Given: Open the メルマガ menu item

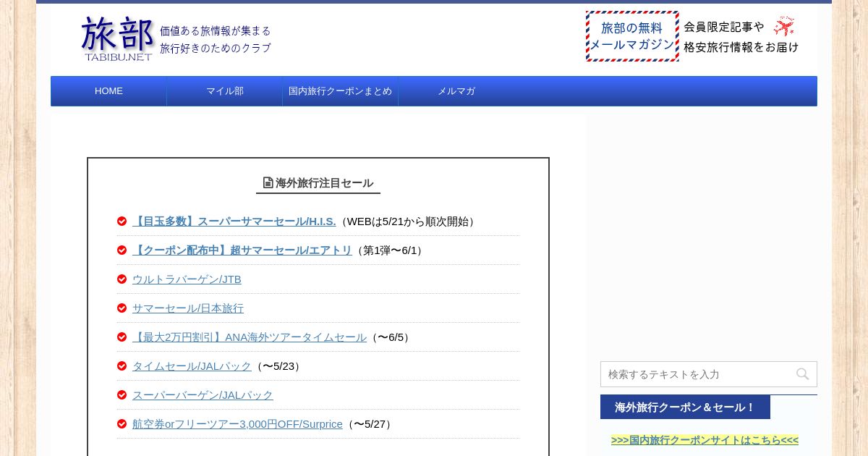Looking at the screenshot, I should [456, 91].
